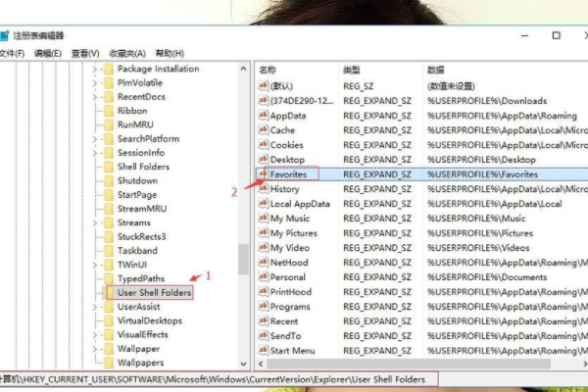
Task: Click the string value icon beside Favorites
Action: pos(263,173)
